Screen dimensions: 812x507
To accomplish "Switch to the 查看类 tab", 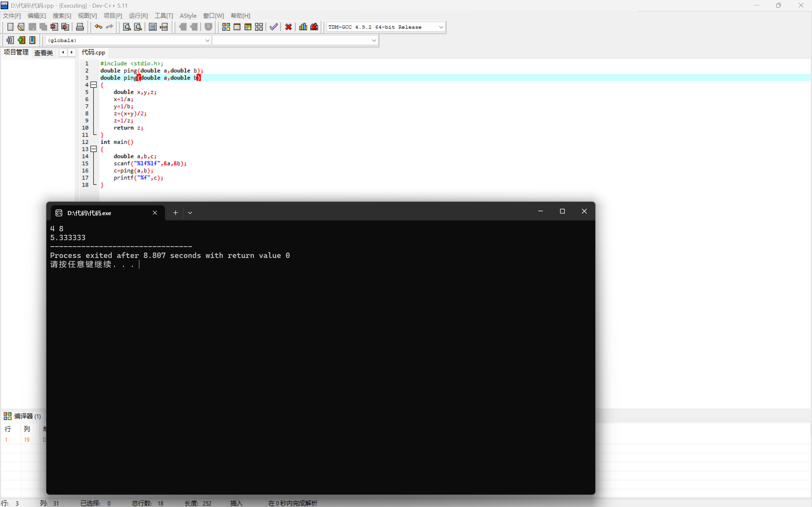I will pyautogui.click(x=43, y=53).
